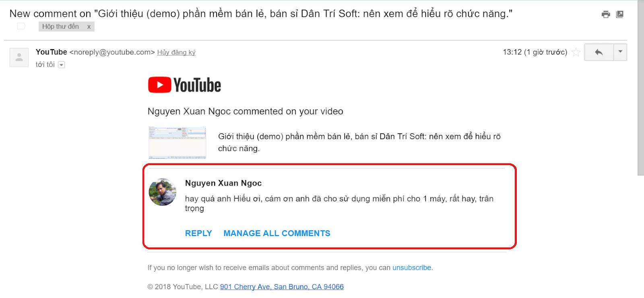Open more reply options dropdown
The height and width of the screenshot is (298, 644).
point(620,52)
